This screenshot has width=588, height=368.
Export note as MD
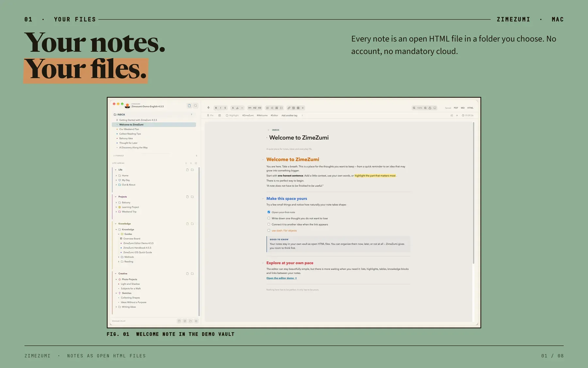(x=463, y=108)
